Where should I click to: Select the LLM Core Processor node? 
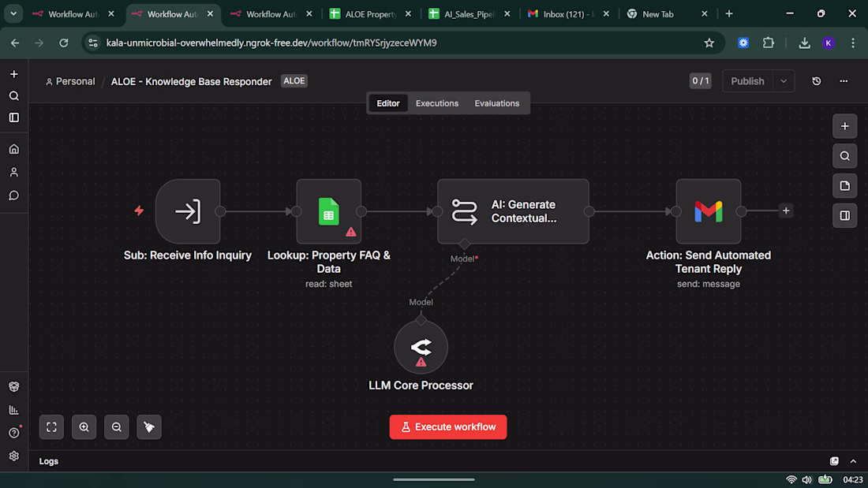pos(421,348)
